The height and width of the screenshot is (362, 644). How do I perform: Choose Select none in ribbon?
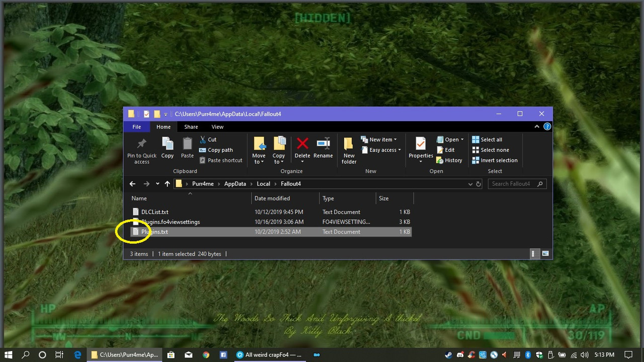(490, 150)
